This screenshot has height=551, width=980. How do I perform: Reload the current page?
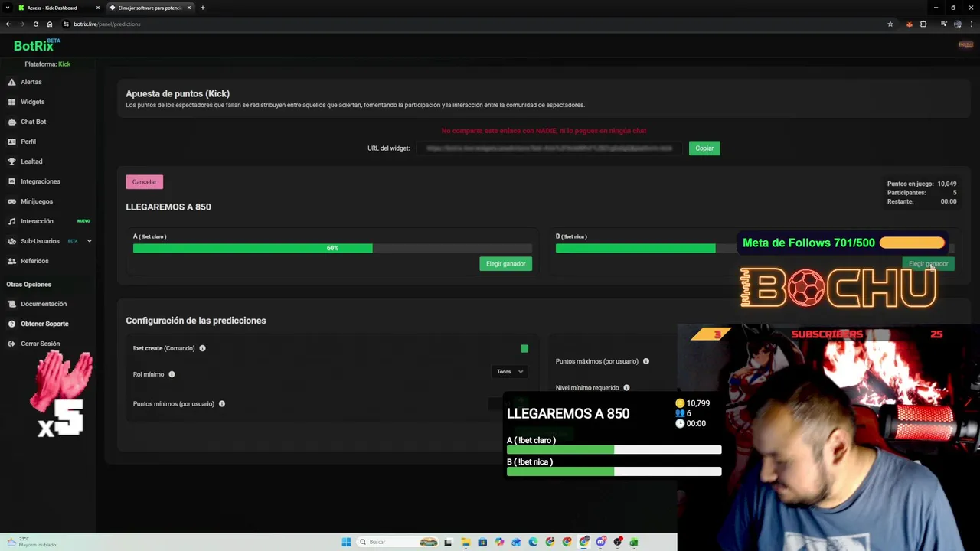(x=35, y=24)
